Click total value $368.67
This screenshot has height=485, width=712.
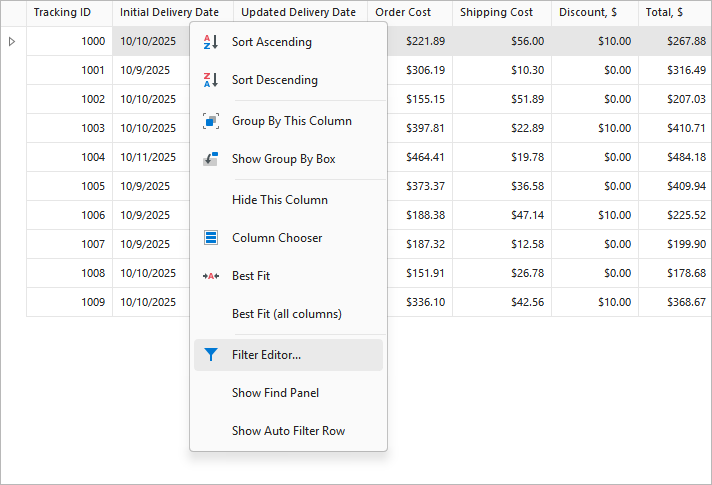click(x=675, y=302)
